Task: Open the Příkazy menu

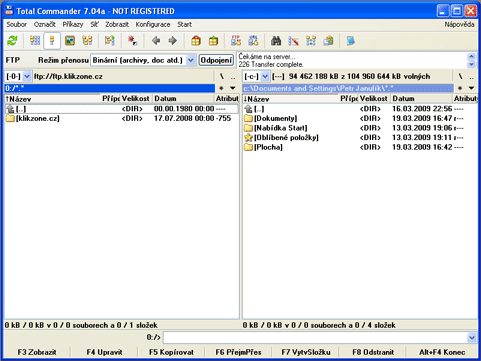Action: pyautogui.click(x=73, y=24)
